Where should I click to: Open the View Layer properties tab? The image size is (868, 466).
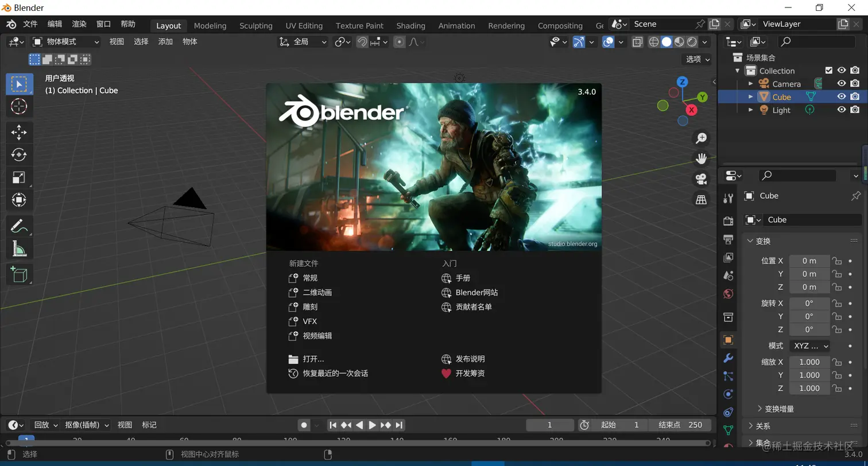click(728, 258)
